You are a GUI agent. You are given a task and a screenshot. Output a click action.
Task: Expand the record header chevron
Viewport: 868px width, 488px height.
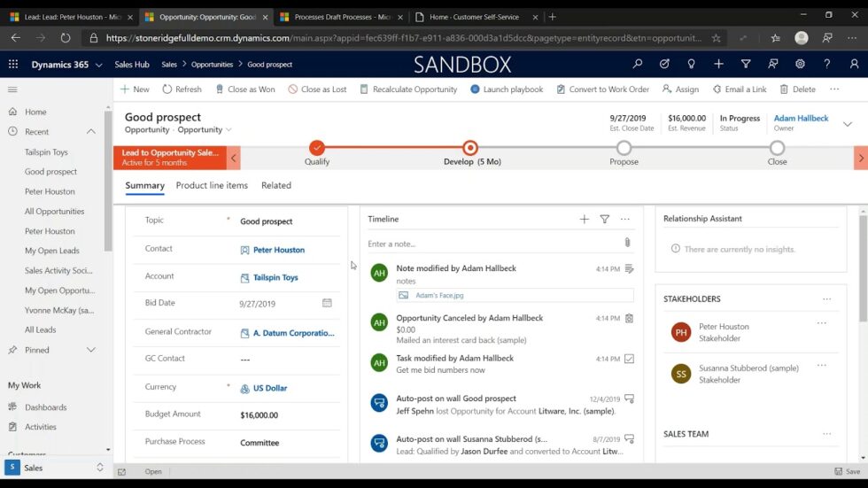tap(848, 124)
